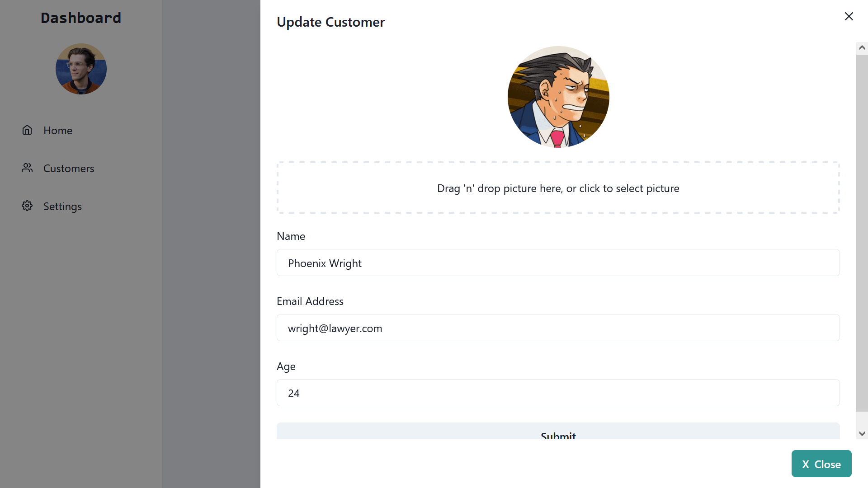Navigate to Home menu item
This screenshot has width=868, height=488.
click(58, 130)
